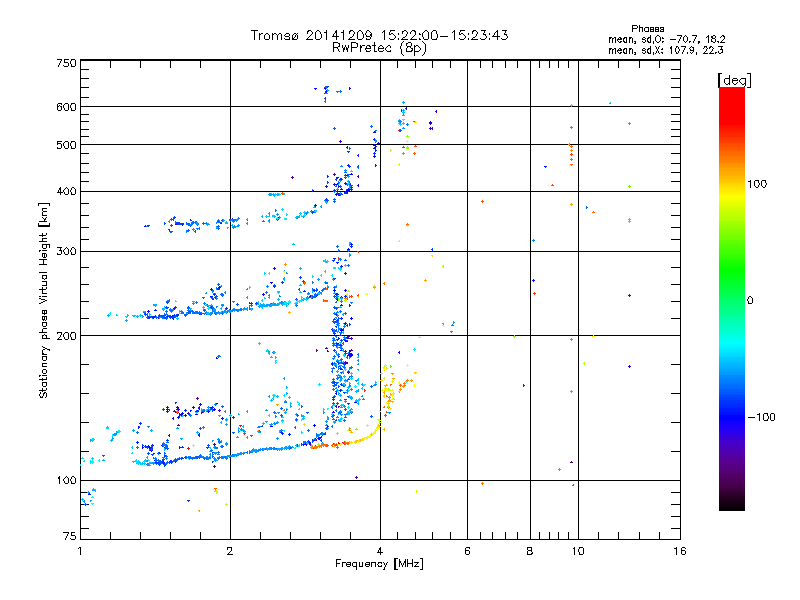
Task: Click the x-axis tick label '10'
Action: [578, 551]
